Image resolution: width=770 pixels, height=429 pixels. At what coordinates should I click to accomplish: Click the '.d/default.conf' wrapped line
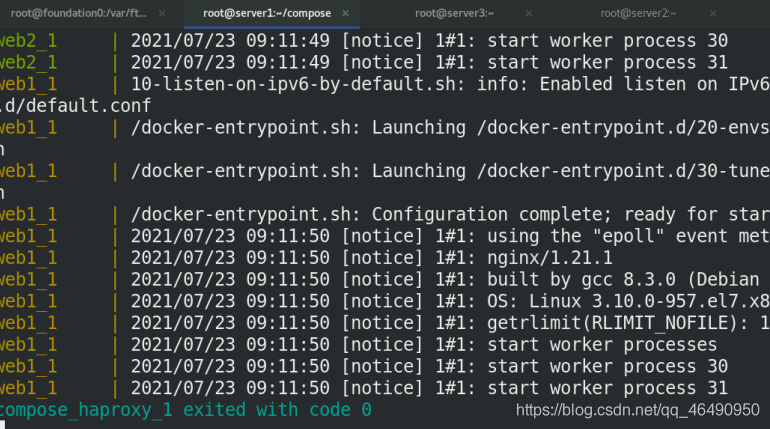76,106
